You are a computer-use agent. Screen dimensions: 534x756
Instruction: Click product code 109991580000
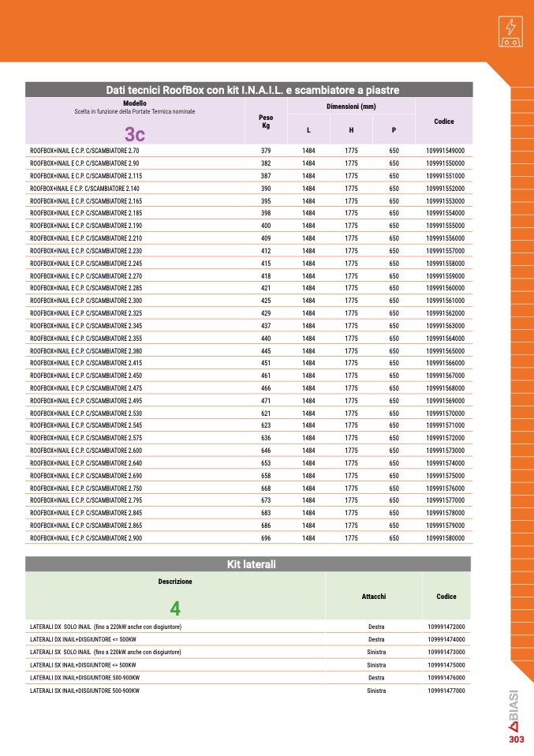(x=446, y=538)
